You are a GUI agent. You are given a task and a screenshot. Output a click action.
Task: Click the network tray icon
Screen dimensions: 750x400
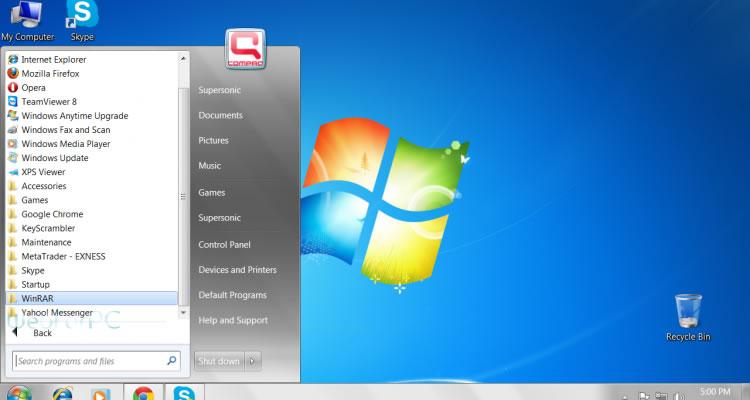661,396
